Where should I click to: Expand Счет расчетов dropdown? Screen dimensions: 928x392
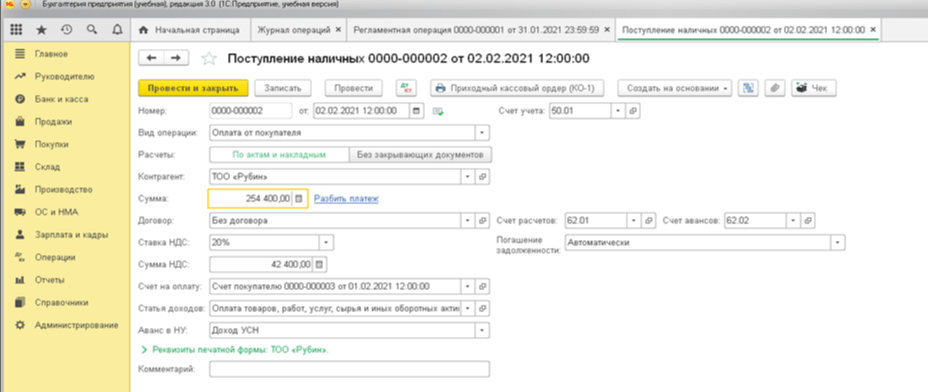[x=634, y=221]
